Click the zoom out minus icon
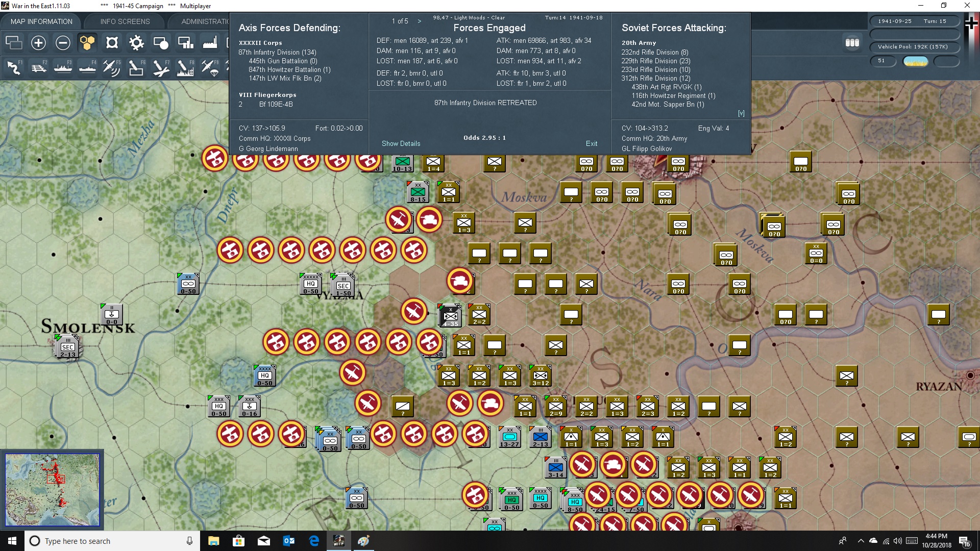Image resolution: width=980 pixels, height=551 pixels. pyautogui.click(x=63, y=43)
